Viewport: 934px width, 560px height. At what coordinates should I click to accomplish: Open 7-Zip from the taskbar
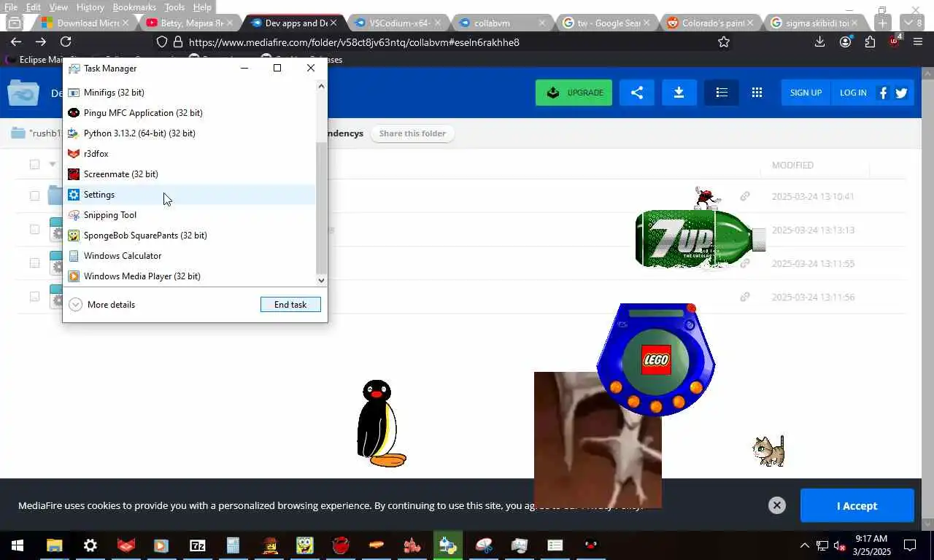(198, 545)
